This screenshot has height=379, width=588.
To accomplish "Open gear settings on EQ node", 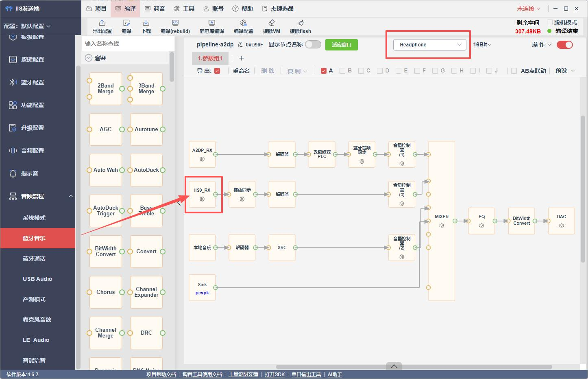I will (481, 226).
